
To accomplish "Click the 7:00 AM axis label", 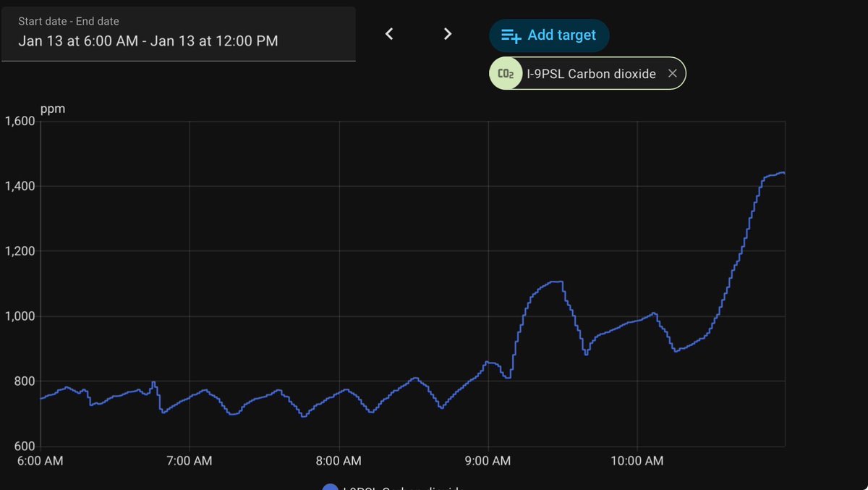I will click(189, 460).
